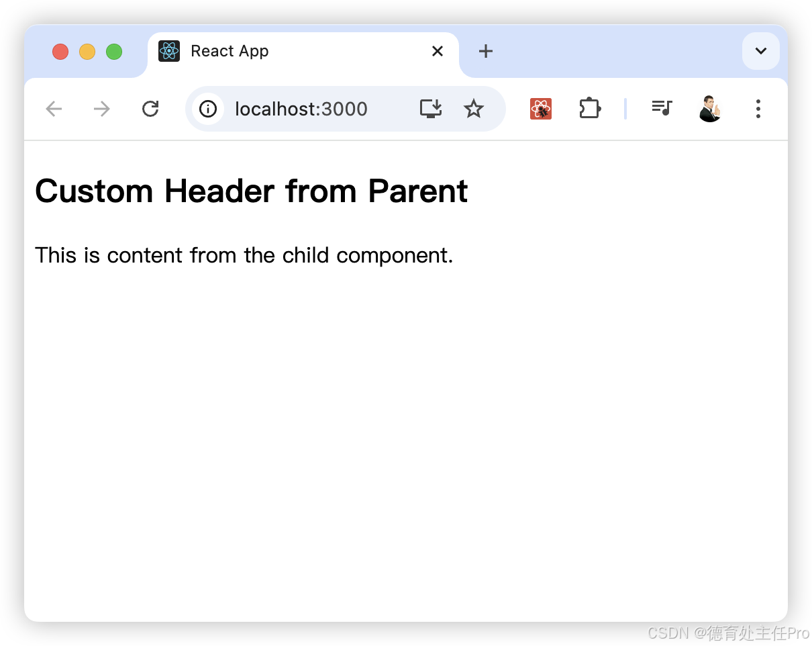The image size is (812, 646).
Task: View site information icon in address bar
Action: [208, 109]
